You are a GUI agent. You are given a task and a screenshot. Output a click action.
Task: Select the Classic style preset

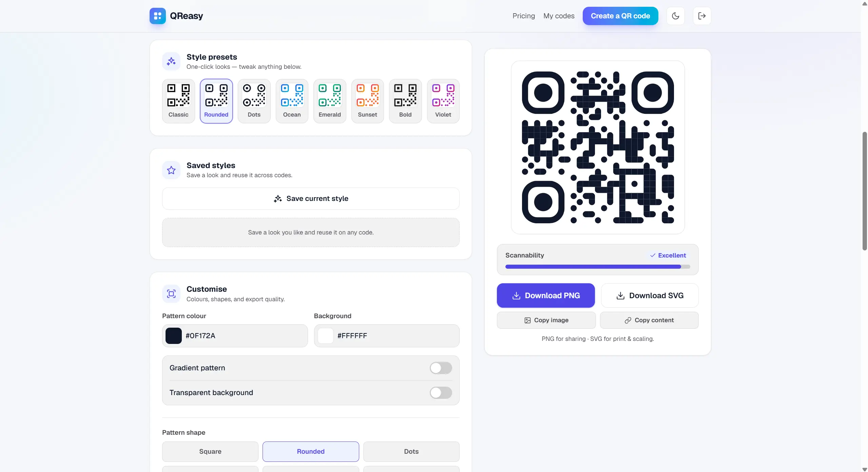178,101
